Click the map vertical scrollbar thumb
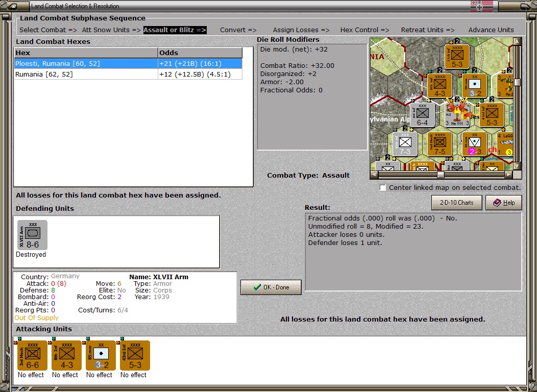This screenshot has width=537, height=392. (x=517, y=82)
